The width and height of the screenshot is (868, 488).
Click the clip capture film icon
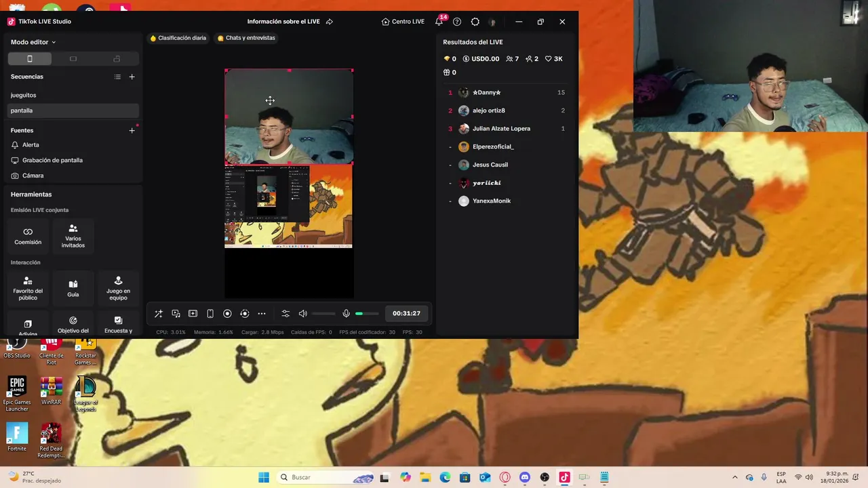point(193,313)
